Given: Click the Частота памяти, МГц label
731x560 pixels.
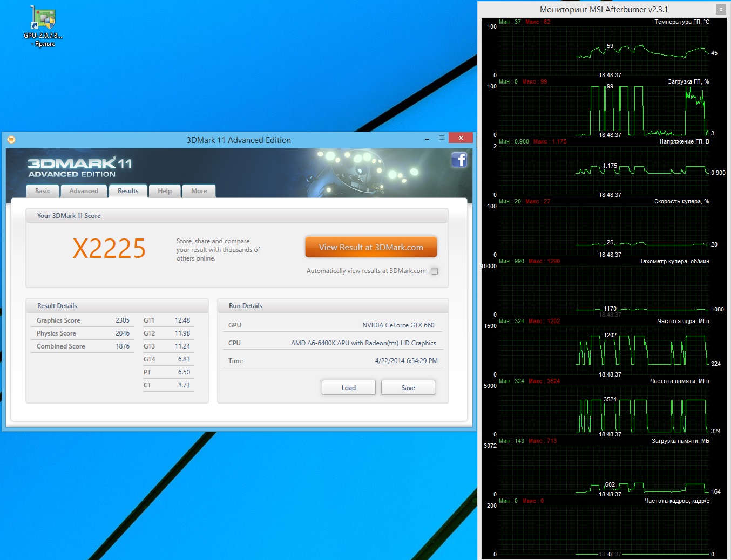Looking at the screenshot, I should (680, 381).
